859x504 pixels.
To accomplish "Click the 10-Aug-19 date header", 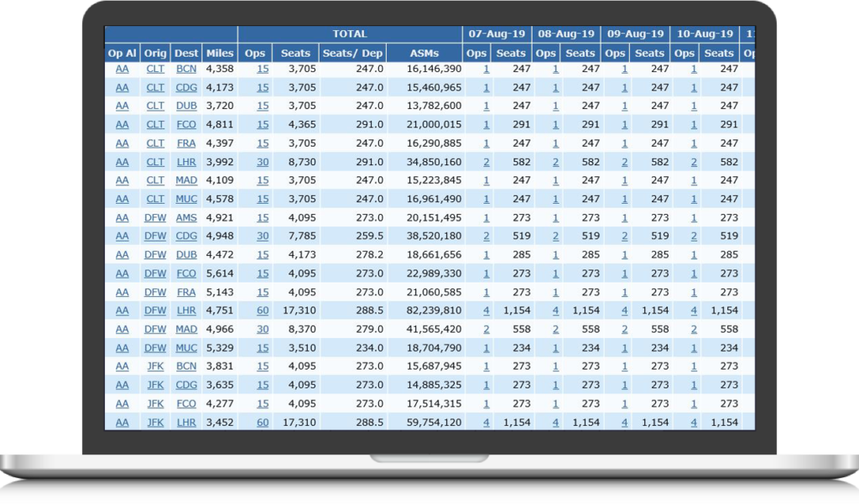I will pos(705,34).
